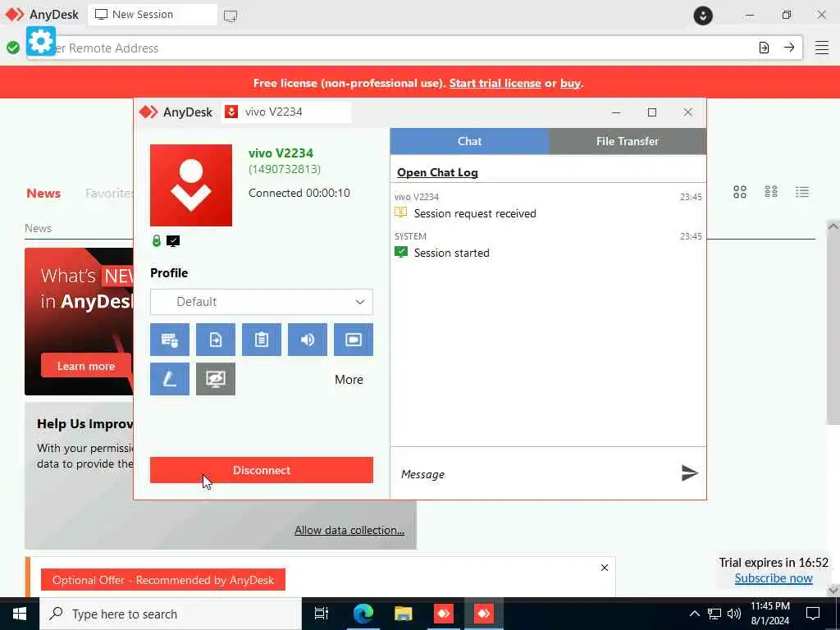Open a new tab in AnyDesk main window
840x630 pixels.
point(231,16)
